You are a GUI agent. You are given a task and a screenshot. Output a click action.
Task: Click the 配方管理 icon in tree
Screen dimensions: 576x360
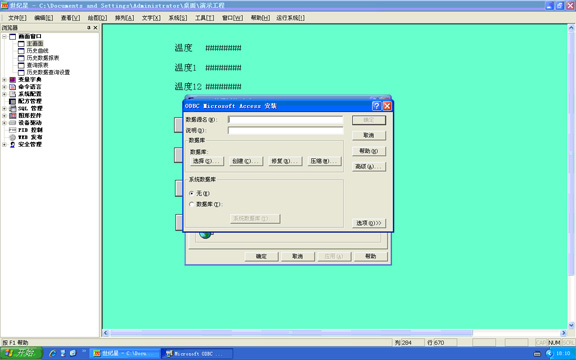(x=12, y=101)
